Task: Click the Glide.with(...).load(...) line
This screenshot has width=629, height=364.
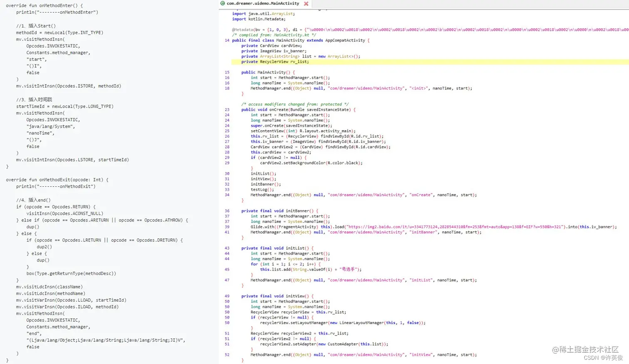Action: [434, 227]
